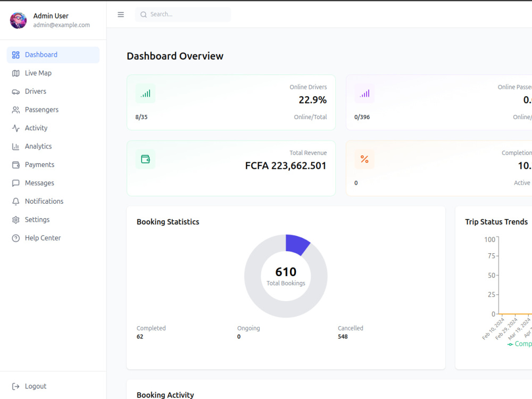Click the question mark icon beside Help Center
Viewport: 532px width, 399px height.
(x=15, y=238)
